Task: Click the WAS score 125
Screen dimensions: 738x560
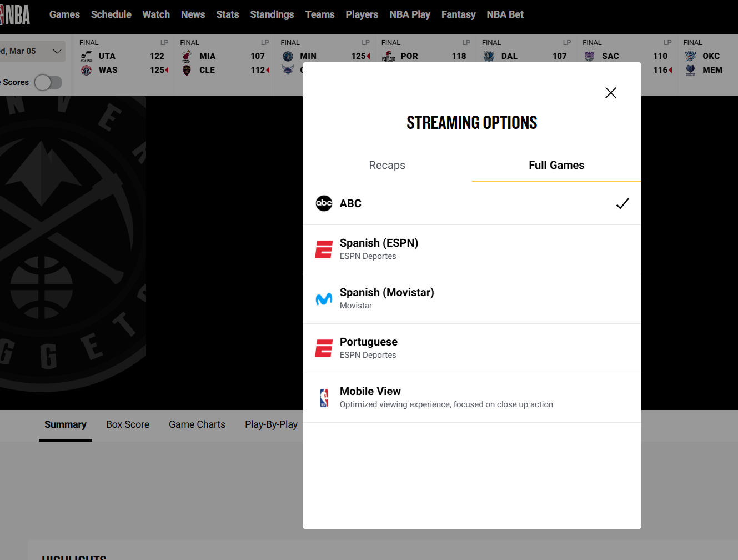Action: click(x=157, y=70)
